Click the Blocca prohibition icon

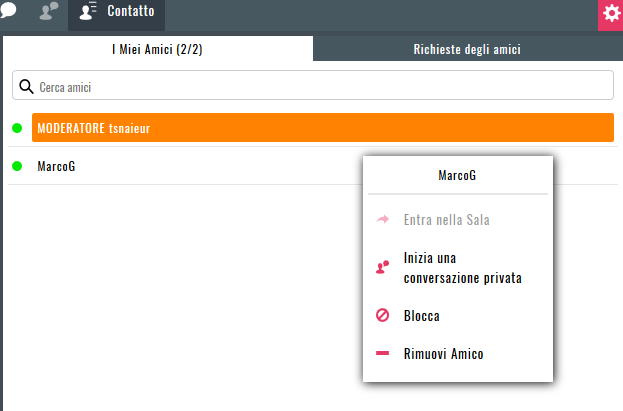point(382,315)
